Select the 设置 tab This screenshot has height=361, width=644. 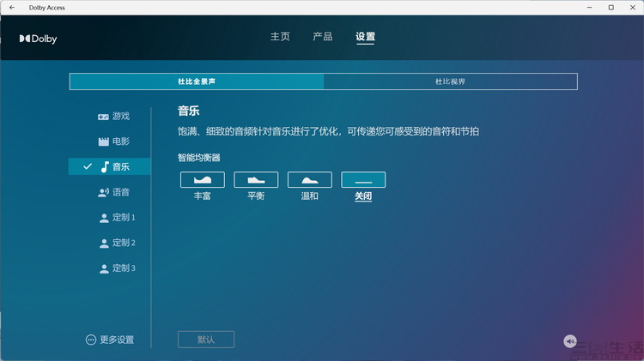[x=365, y=37]
